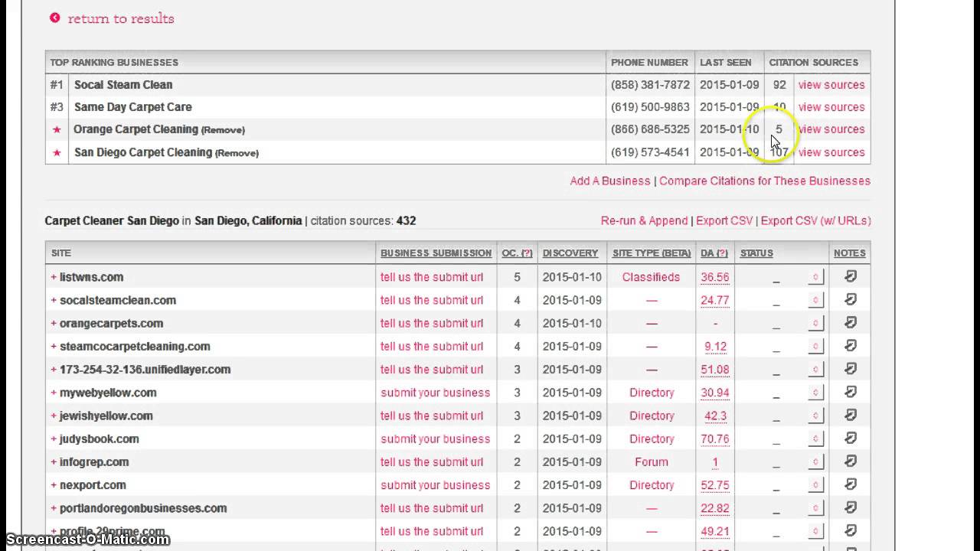
Task: Expand the nexport.com row with plus sign
Action: pyautogui.click(x=54, y=484)
